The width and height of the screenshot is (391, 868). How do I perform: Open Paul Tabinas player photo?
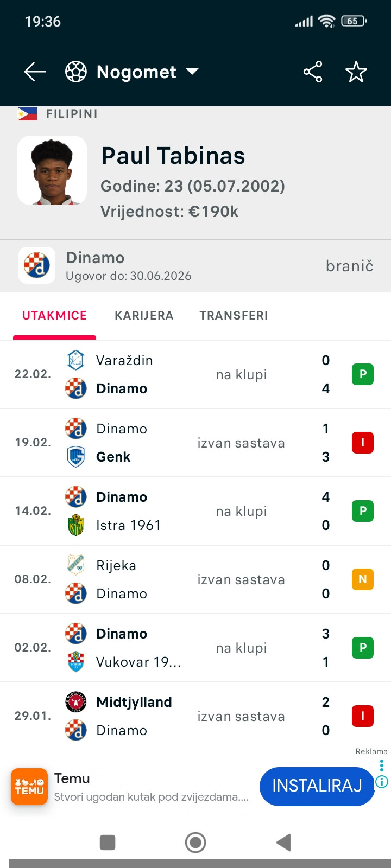pos(52,170)
